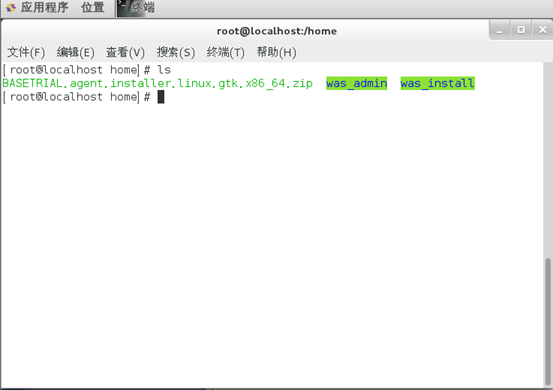
Task: Click the terminal cursor at the prompt
Action: coord(161,97)
